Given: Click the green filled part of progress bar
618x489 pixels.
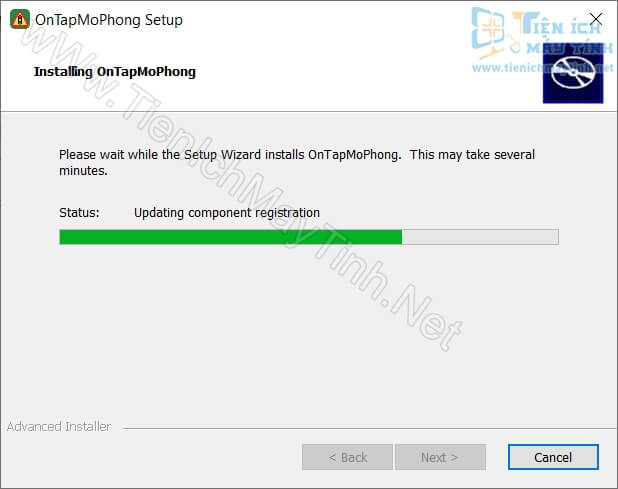Looking at the screenshot, I should (231, 237).
